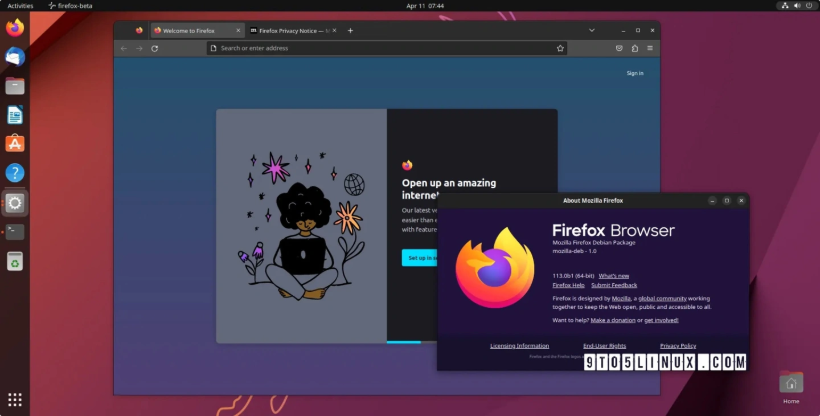Open Terminal from the dock
Image resolution: width=820 pixels, height=416 pixels.
tap(14, 232)
